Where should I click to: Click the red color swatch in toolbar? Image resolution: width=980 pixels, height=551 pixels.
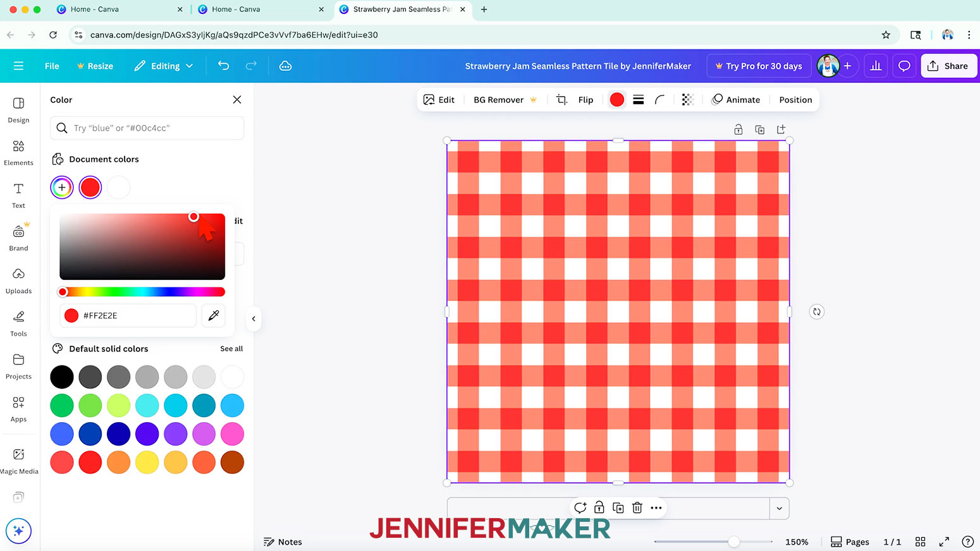[x=617, y=100]
